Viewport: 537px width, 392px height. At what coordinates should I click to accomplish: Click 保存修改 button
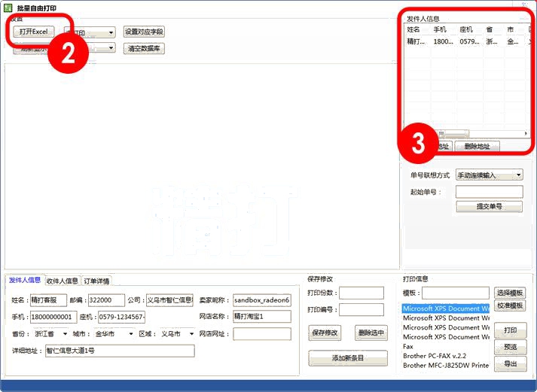[x=325, y=333]
